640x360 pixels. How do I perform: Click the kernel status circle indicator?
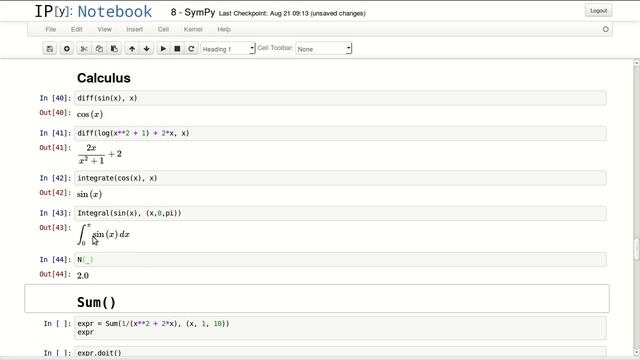(x=606, y=29)
